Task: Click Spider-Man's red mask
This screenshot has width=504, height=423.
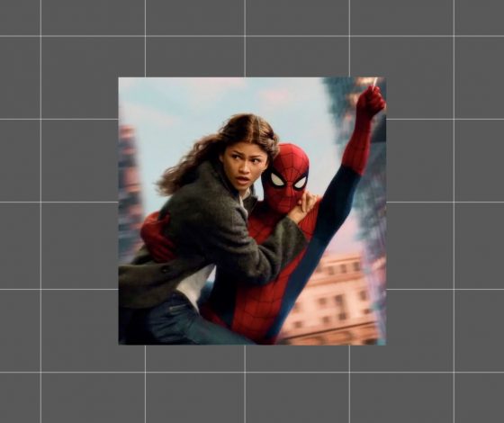Action: click(x=286, y=179)
